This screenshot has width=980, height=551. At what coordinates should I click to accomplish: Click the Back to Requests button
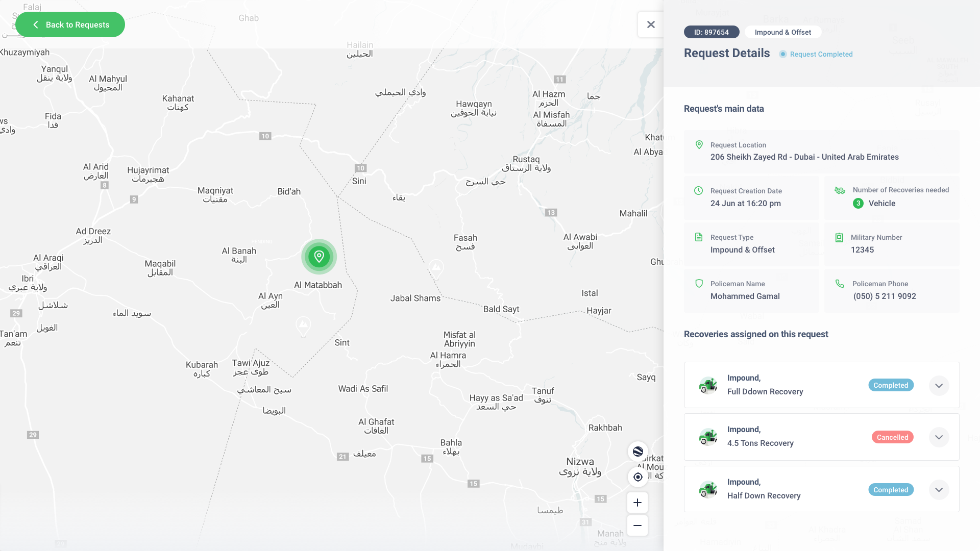pos(70,24)
